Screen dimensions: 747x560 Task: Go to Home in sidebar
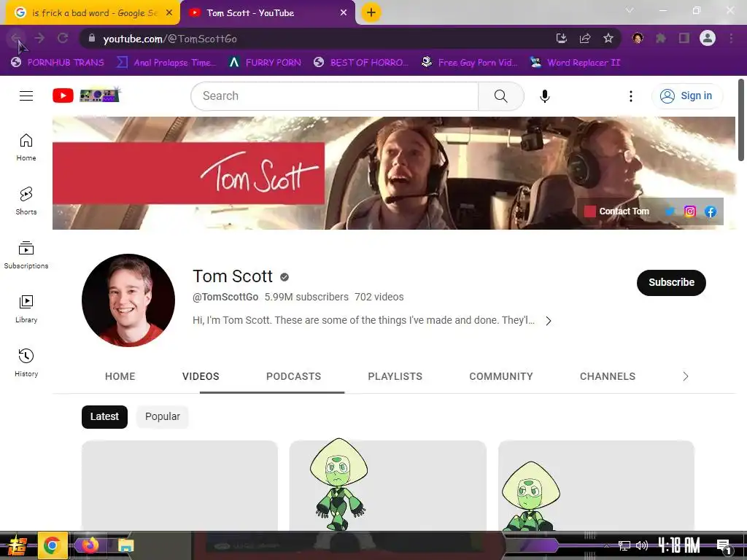coord(26,147)
